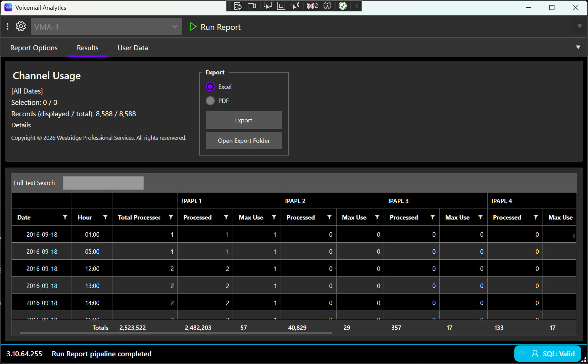
Task: Click the green checkmark Hot Reload icon
Action: (343, 6)
